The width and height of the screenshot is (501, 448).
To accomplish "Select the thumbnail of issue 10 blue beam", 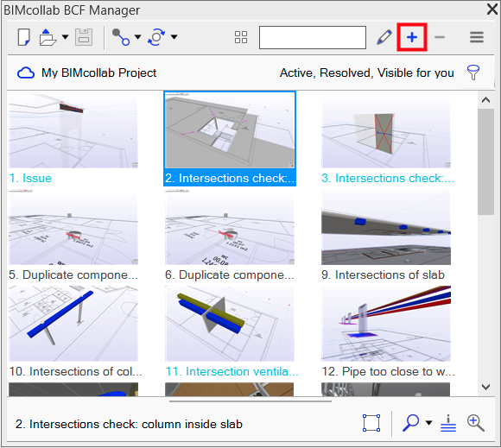I will [x=73, y=324].
